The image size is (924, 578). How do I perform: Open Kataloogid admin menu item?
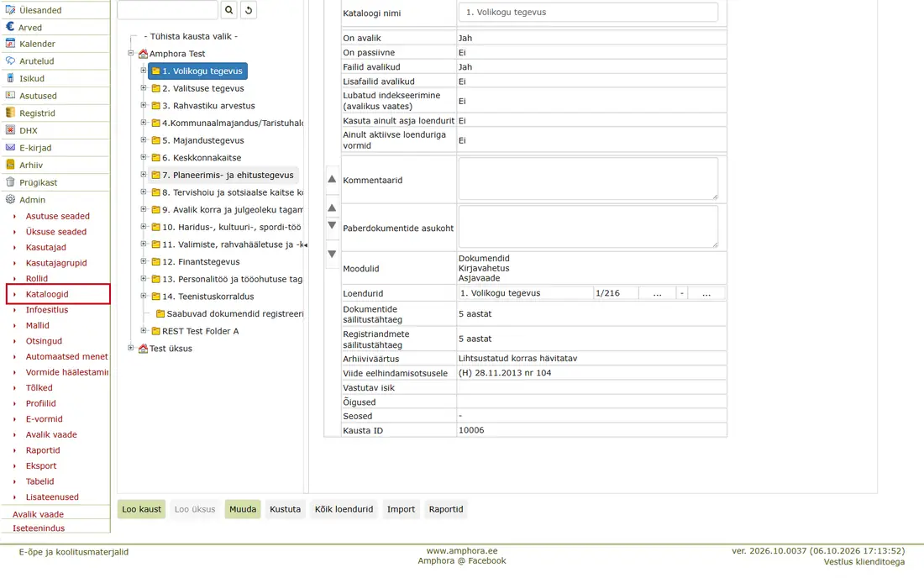(47, 294)
